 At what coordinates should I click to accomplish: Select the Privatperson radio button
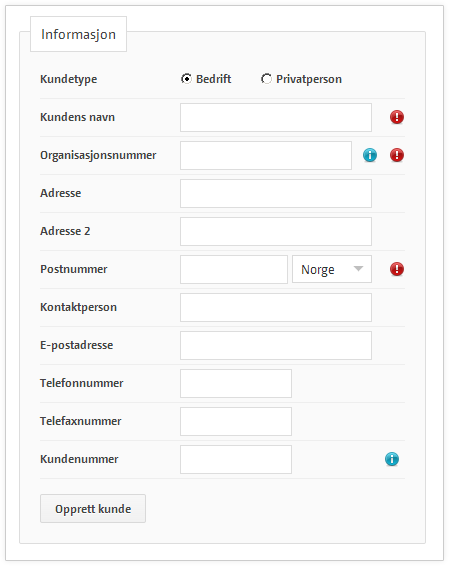tap(266, 79)
